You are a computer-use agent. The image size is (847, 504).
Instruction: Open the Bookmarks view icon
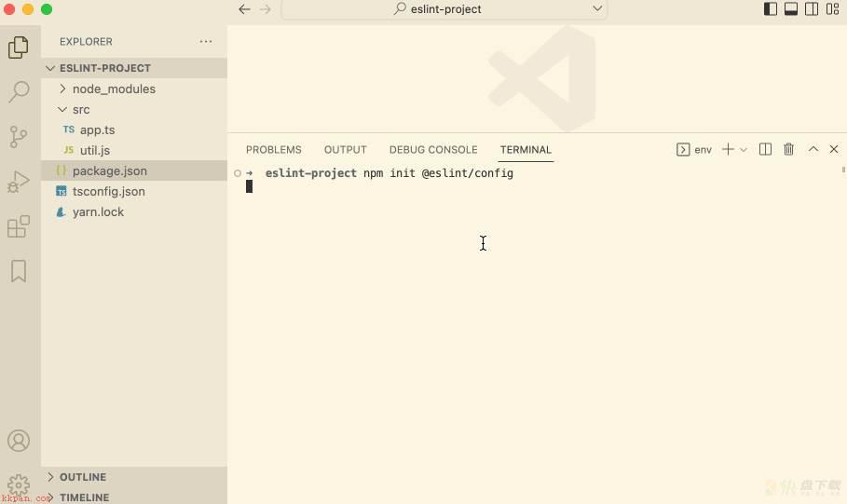tap(19, 271)
